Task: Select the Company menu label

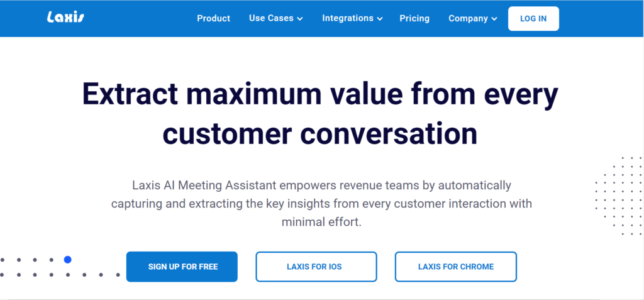Action: point(468,18)
